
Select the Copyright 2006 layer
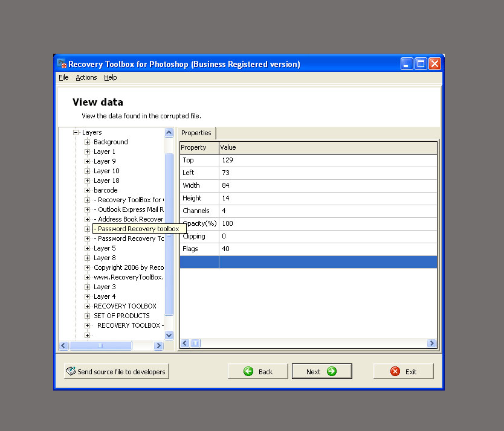(x=129, y=267)
